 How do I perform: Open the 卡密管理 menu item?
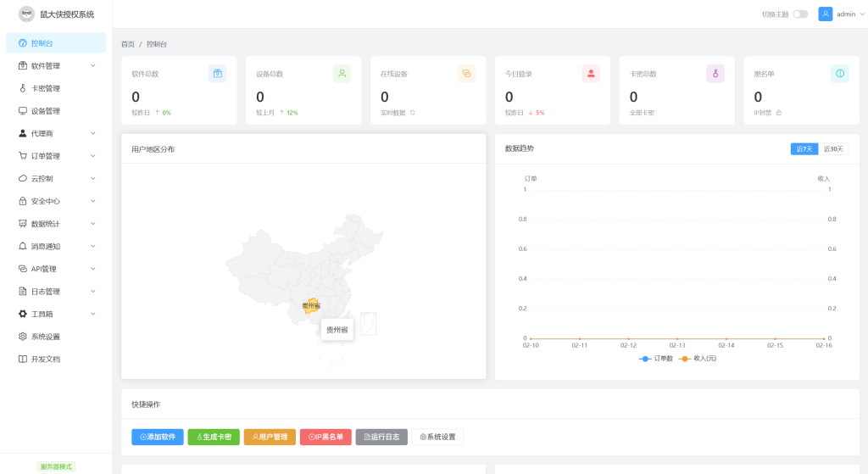coord(56,88)
